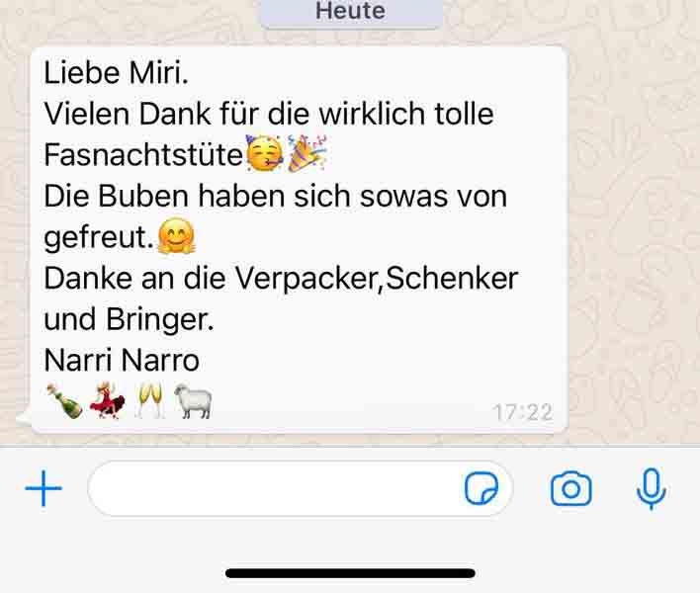Tap the Heute date label

coord(351,11)
